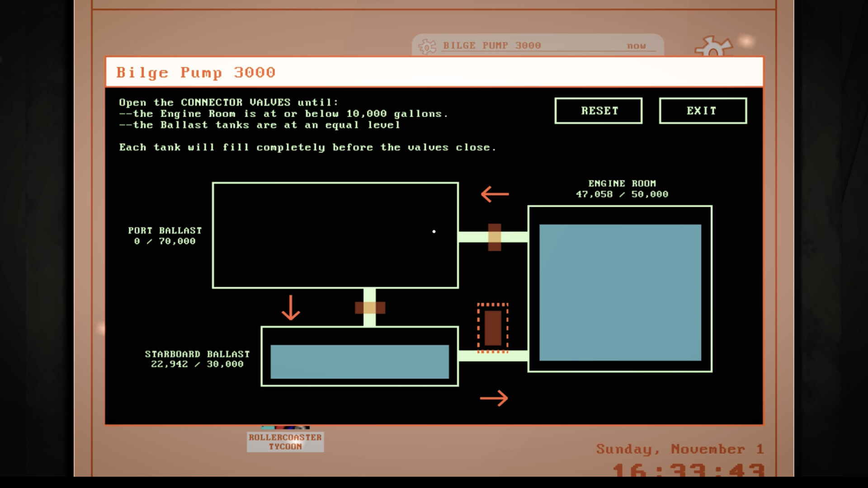Open the valve between Port Ballast and Engine Room
Viewport: 868px width, 488px height.
point(495,237)
